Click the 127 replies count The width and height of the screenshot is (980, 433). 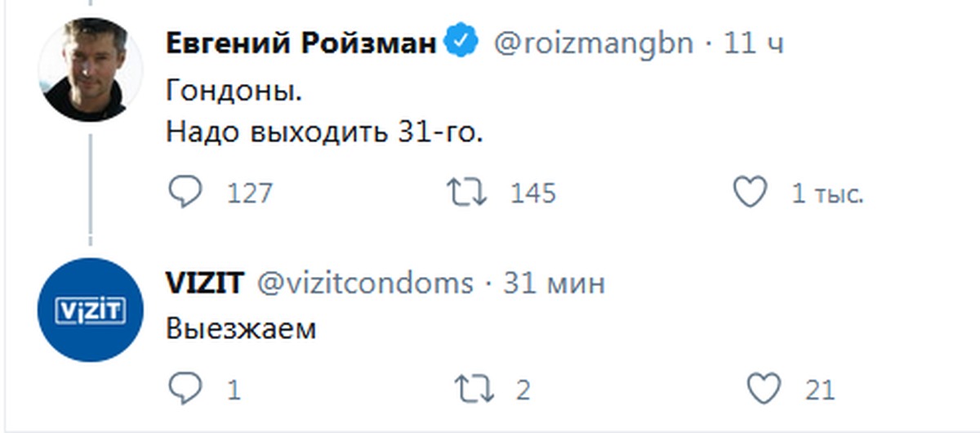click(249, 194)
